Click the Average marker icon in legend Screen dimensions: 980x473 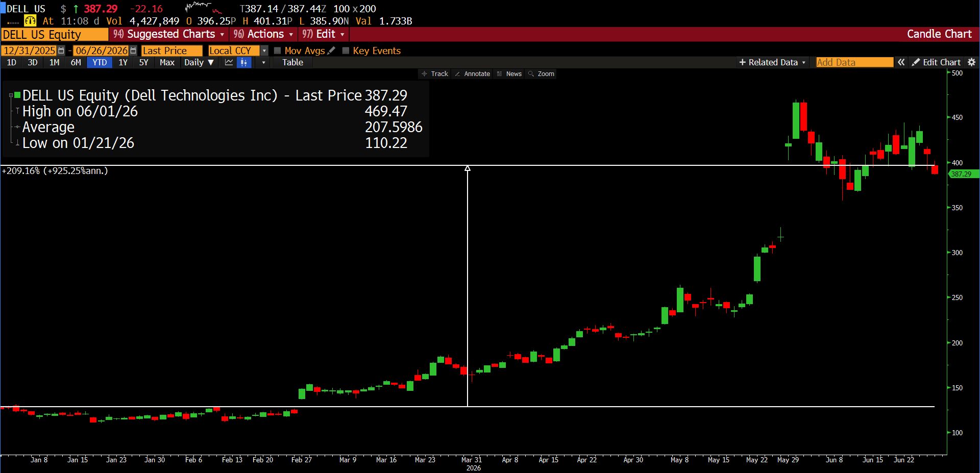pos(17,127)
